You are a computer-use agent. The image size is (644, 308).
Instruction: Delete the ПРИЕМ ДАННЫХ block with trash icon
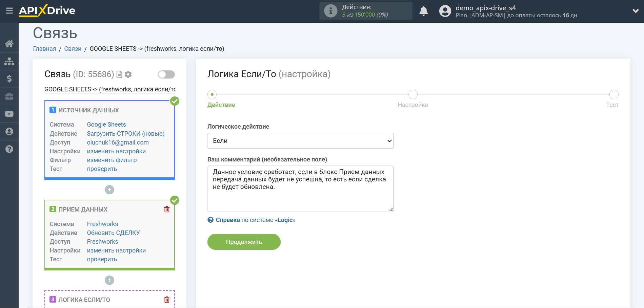pos(167,210)
